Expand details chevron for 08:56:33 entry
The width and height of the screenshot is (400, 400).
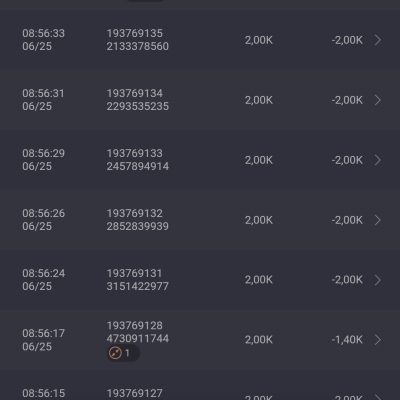point(378,40)
